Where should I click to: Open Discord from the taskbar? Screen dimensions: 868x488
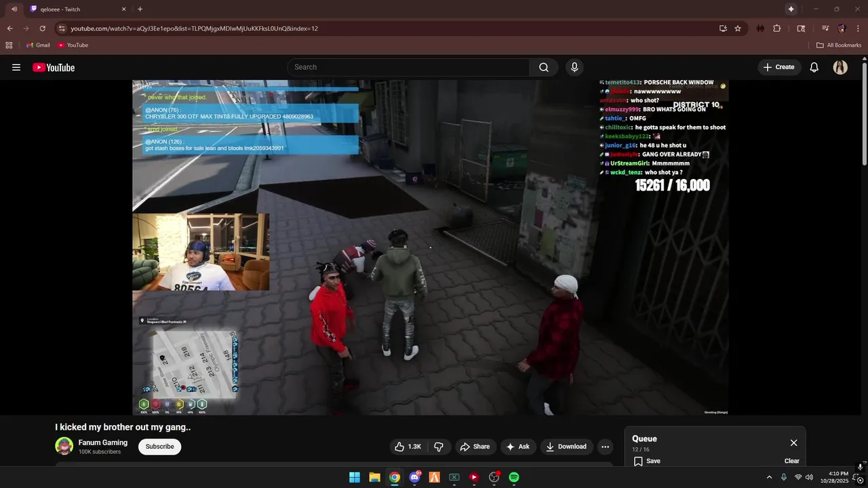414,477
